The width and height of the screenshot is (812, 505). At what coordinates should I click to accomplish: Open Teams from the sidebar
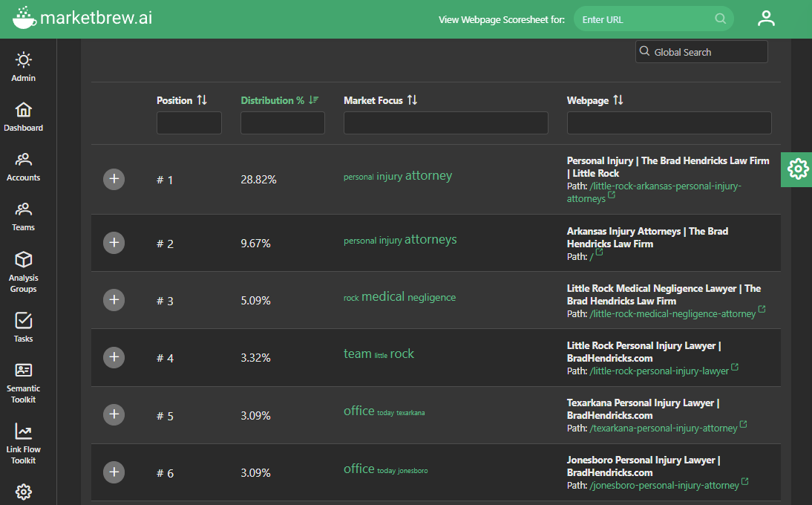[x=24, y=215]
